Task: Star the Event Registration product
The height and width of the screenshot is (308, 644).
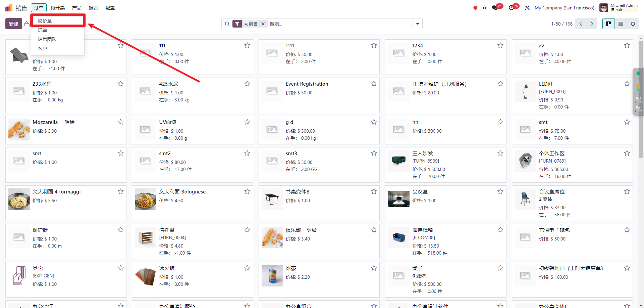Action: [374, 84]
